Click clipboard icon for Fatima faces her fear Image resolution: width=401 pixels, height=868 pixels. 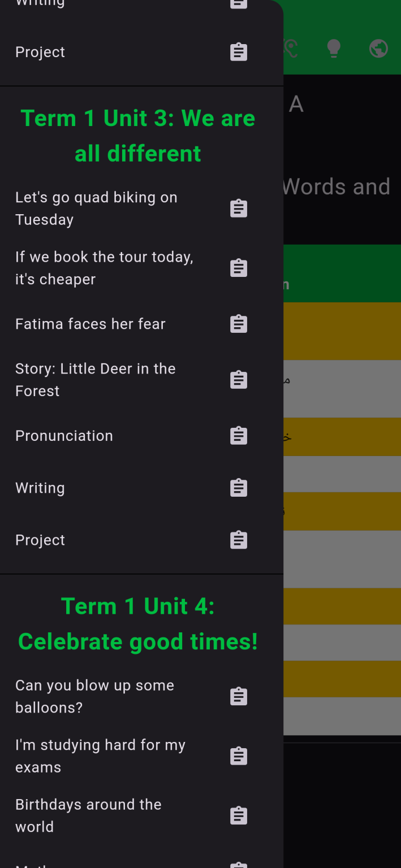(239, 324)
